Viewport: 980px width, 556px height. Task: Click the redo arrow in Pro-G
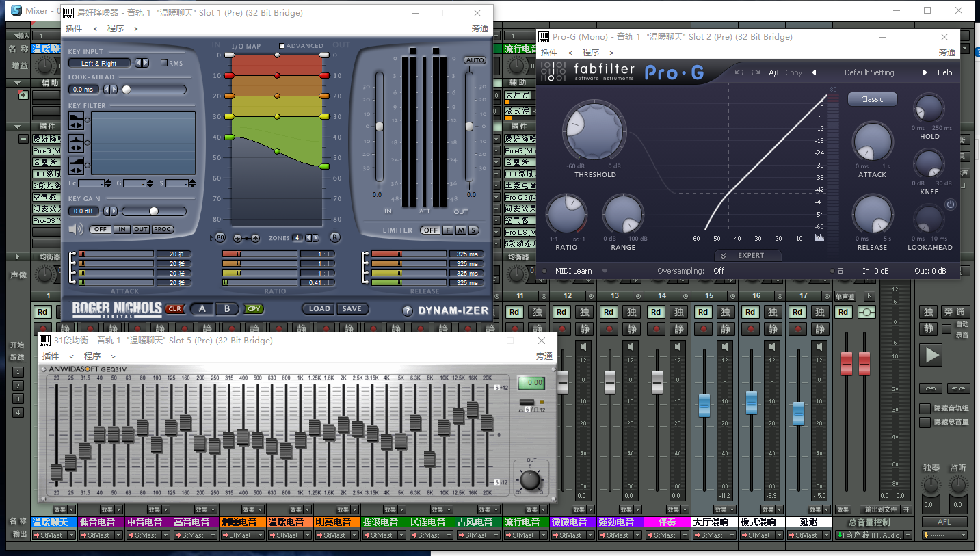coord(756,72)
